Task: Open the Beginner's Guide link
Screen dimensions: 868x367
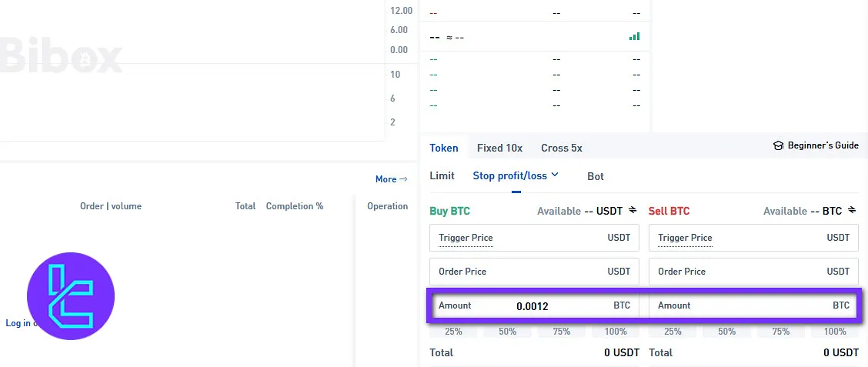Action: click(x=823, y=145)
